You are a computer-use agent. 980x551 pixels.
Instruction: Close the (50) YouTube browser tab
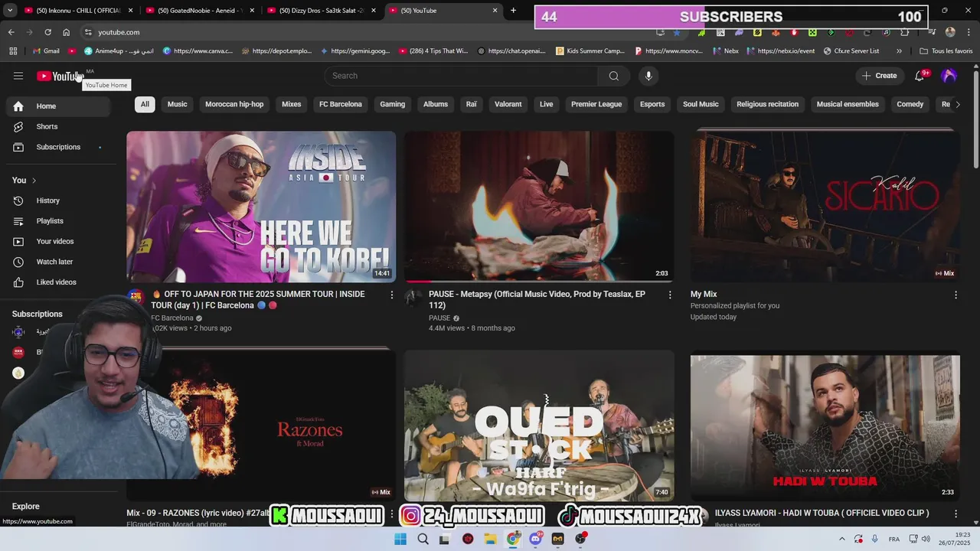click(495, 11)
